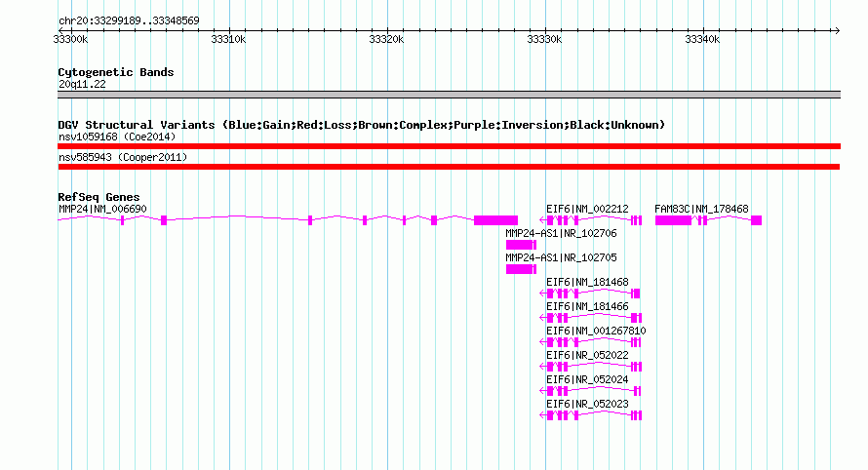Click the MMP24-AS1 NR_102706 exon block

[521, 245]
